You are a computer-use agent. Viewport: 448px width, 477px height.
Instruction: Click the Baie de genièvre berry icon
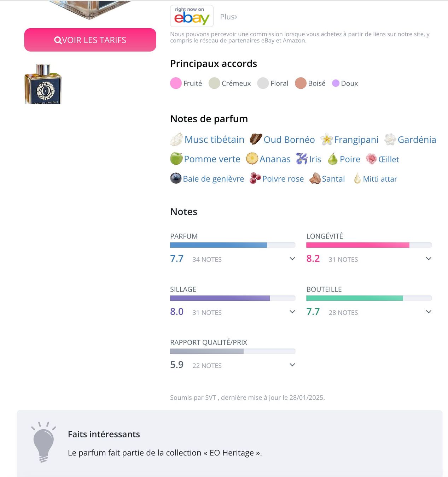176,178
